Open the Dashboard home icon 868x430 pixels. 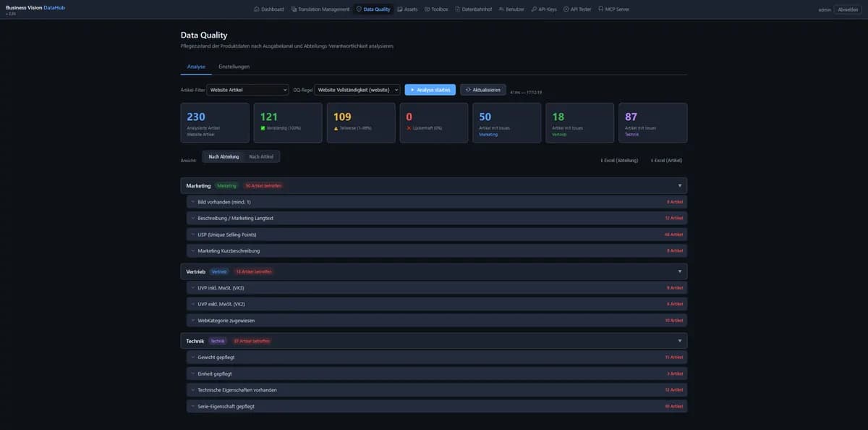coord(257,9)
